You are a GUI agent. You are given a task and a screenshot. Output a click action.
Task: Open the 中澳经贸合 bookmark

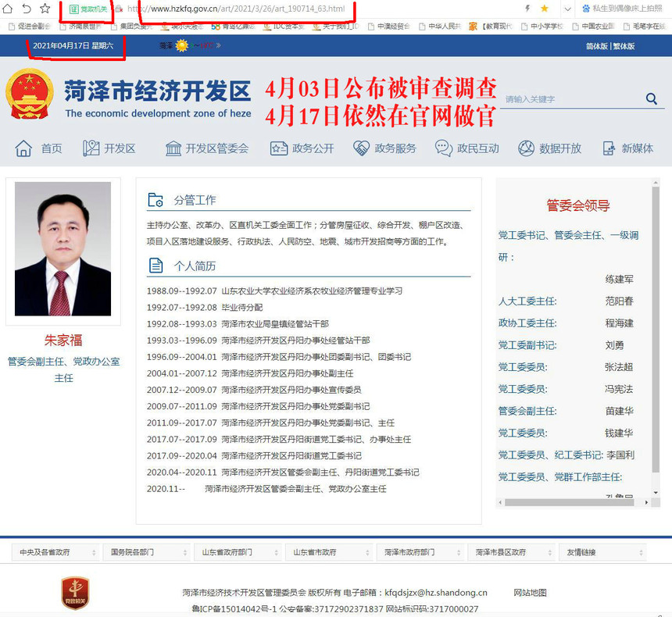388,27
